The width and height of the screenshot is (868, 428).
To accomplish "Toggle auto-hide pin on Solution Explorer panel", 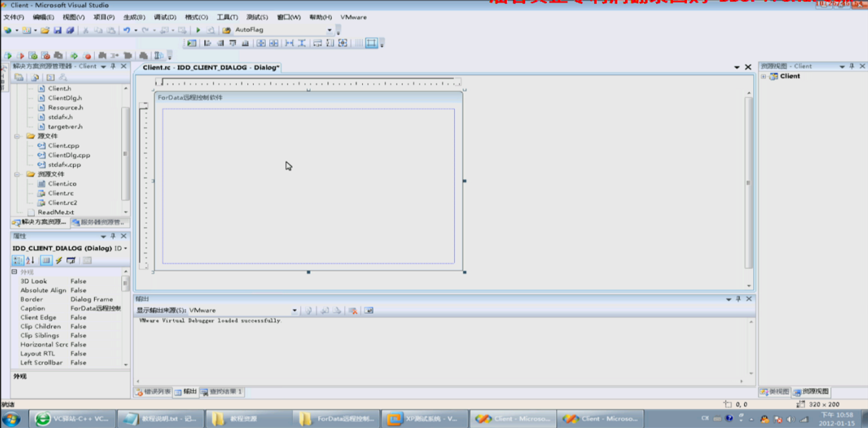I will point(113,66).
